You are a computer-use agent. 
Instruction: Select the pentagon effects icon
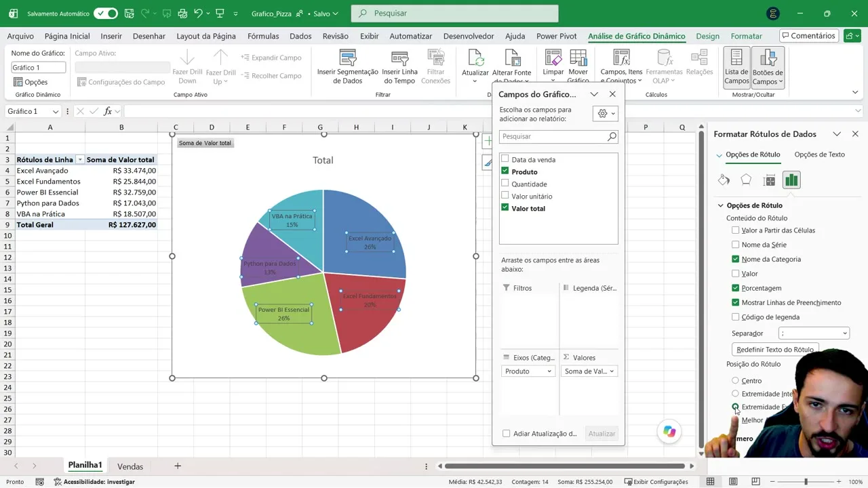[746, 180]
